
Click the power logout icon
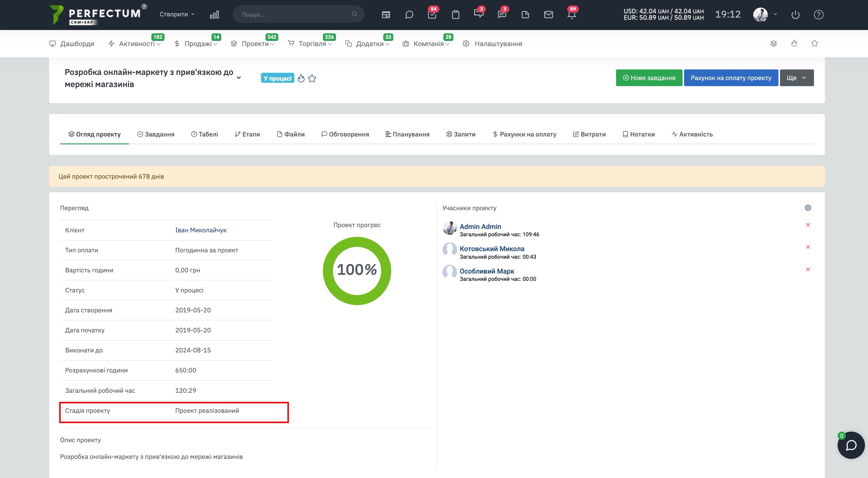(x=795, y=15)
